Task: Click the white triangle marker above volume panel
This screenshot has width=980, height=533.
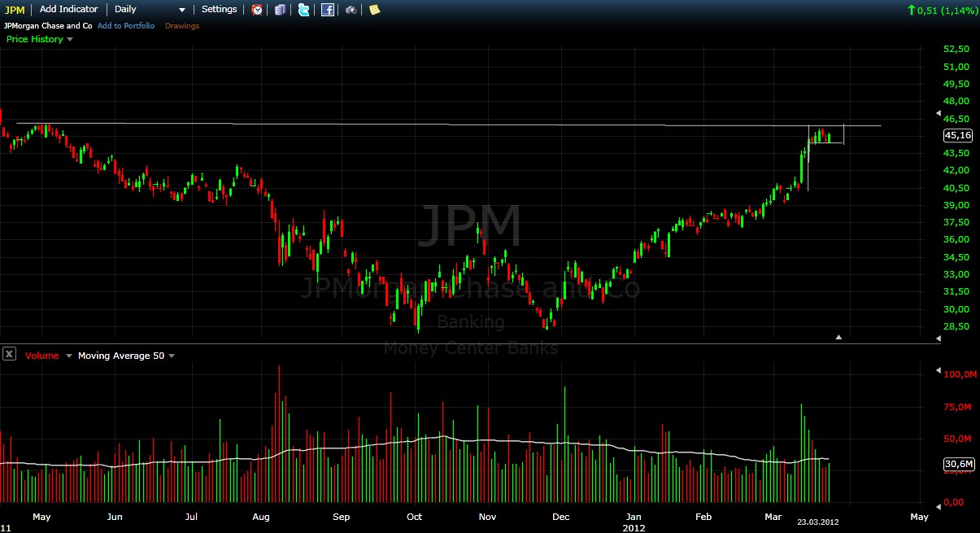Action: 839,336
